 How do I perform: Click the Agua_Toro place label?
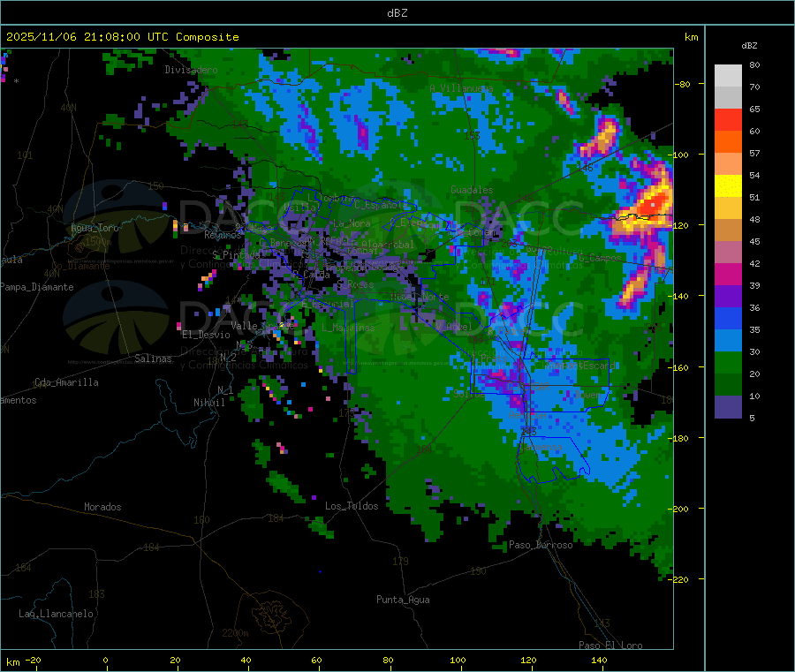[95, 228]
